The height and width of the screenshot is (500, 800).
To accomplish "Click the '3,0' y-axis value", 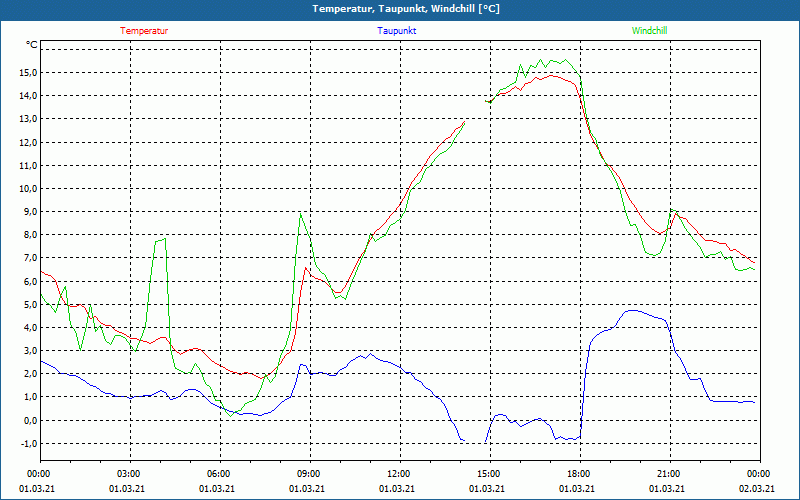I will (30, 351).
